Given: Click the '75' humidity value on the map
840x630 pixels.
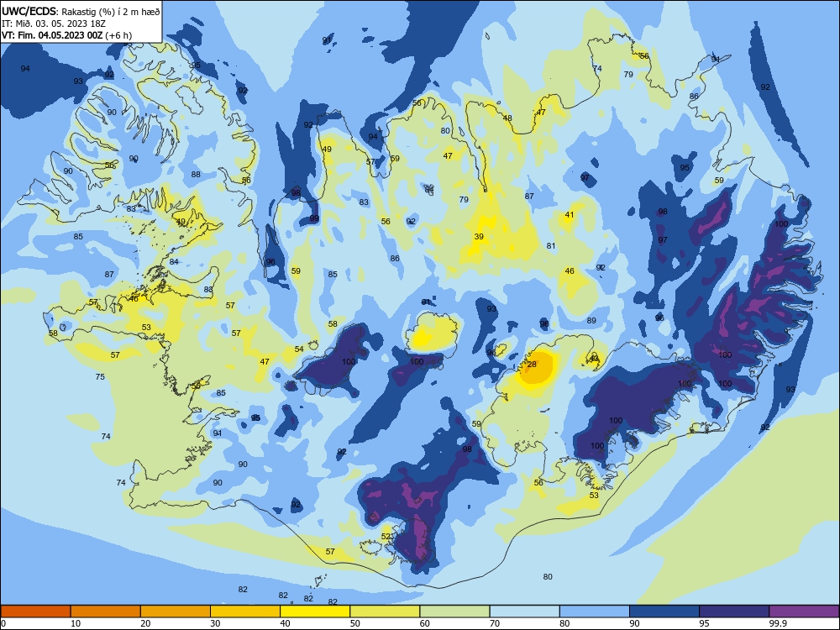Looking at the screenshot, I should coord(100,376).
